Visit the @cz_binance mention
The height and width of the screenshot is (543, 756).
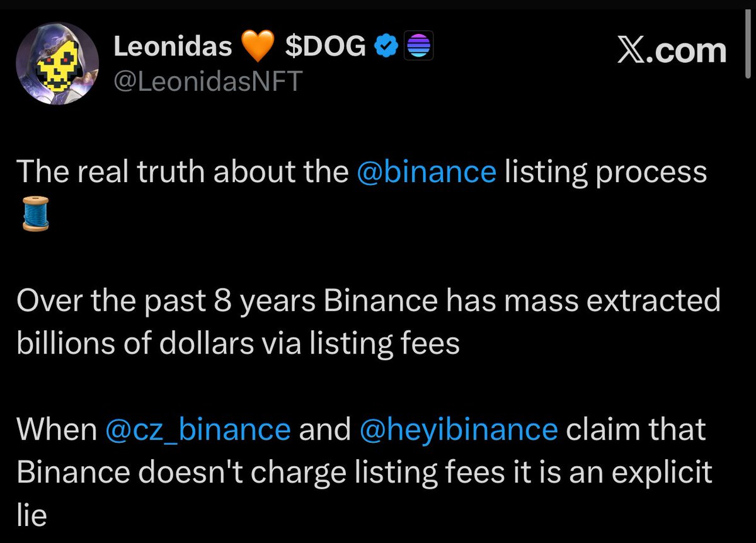click(196, 430)
